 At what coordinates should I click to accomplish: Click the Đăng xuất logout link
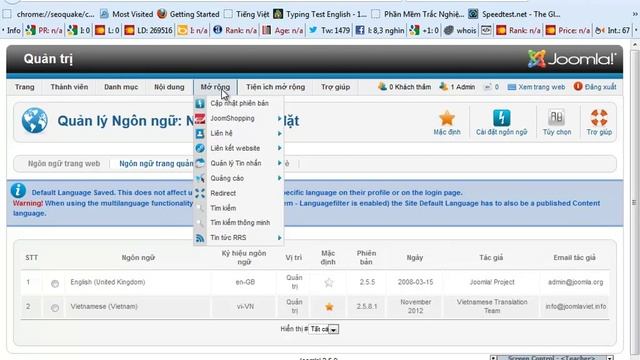point(600,87)
